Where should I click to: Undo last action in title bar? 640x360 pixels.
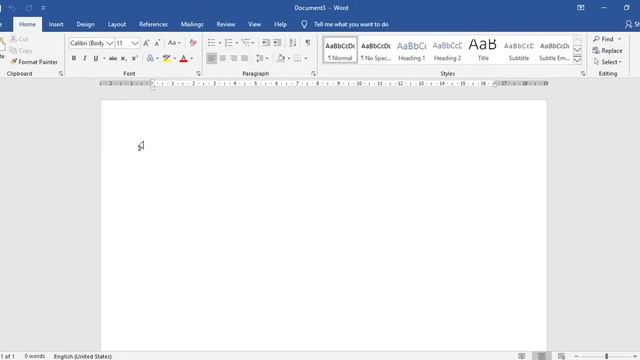[12, 8]
